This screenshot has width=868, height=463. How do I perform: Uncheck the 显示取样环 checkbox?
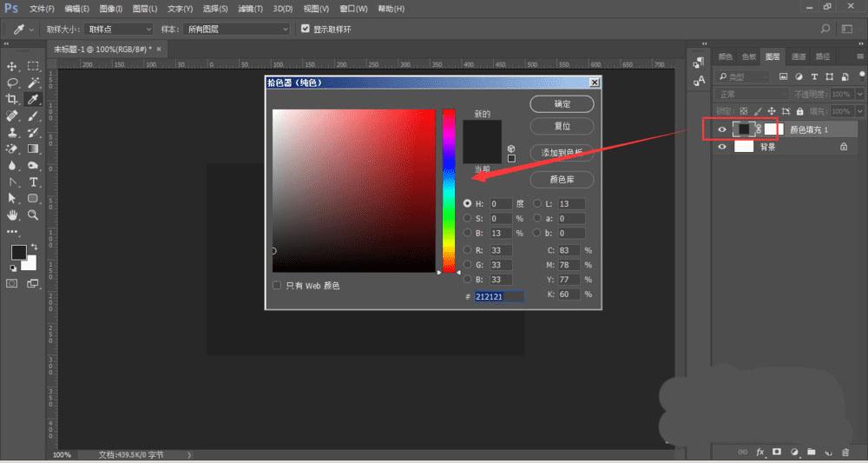[305, 29]
